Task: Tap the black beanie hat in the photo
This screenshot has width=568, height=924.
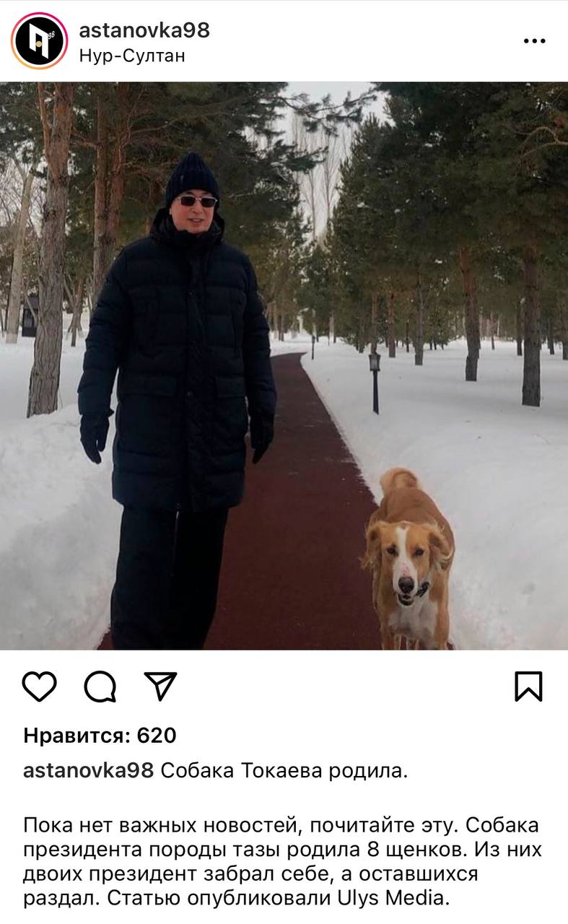Action: pos(191,177)
